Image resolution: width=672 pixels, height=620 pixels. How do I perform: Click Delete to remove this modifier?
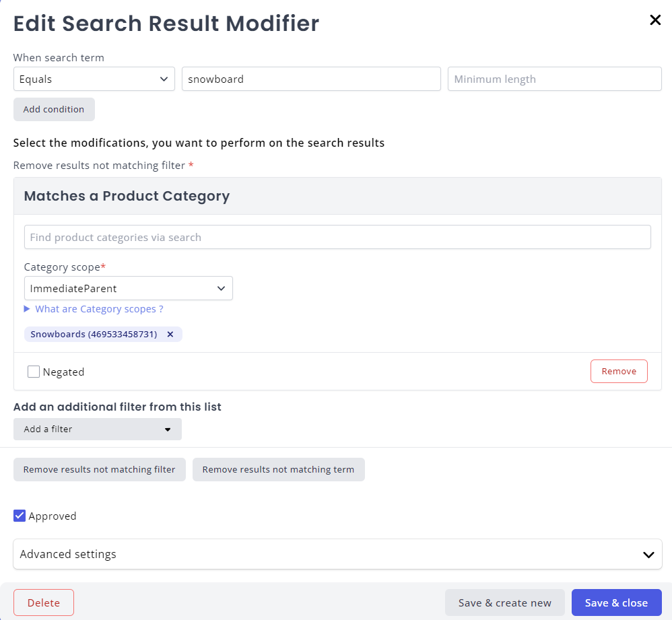coord(43,602)
